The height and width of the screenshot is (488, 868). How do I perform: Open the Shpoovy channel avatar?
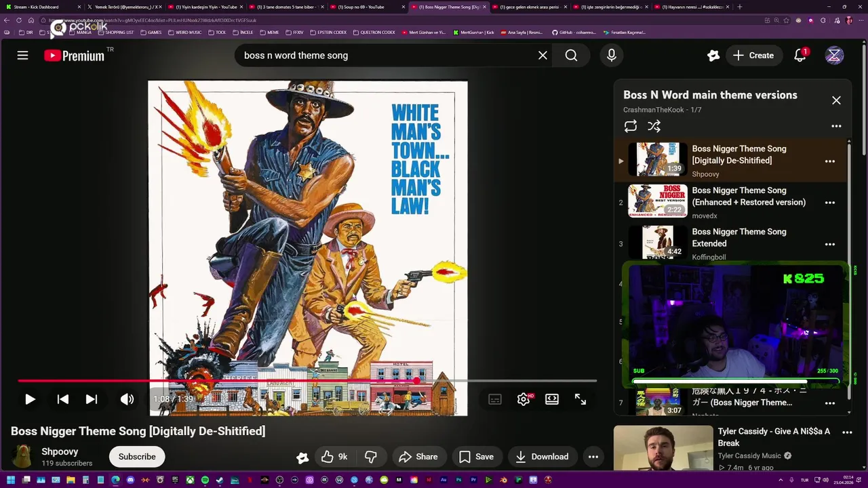pyautogui.click(x=22, y=457)
